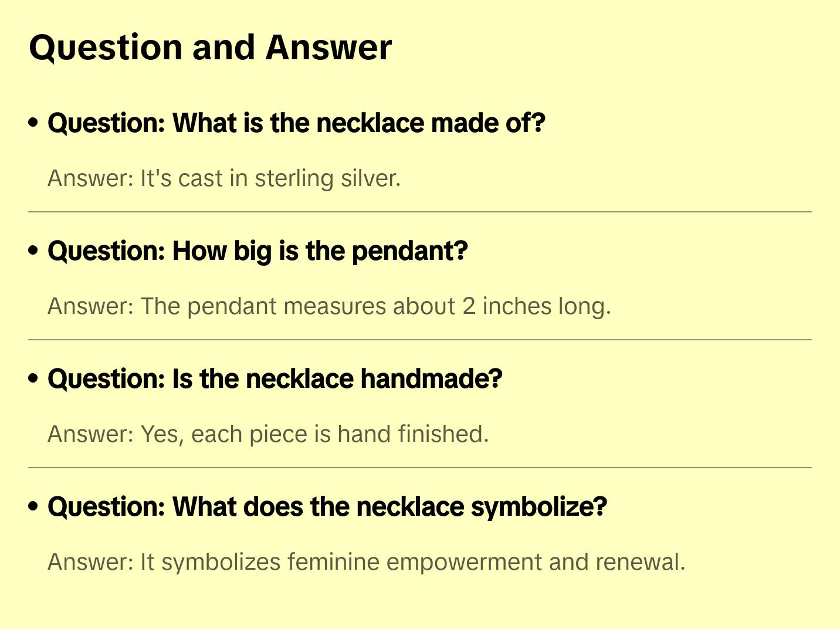This screenshot has height=629, width=840.
Task: Click the bullet before the necklace symbolize question
Action: coord(33,506)
